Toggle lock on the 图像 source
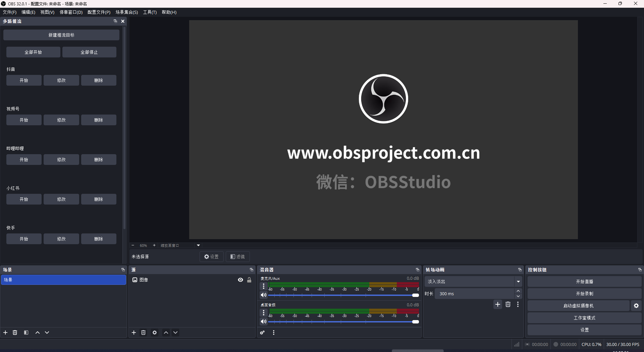This screenshot has width=644, height=352. coord(249,280)
